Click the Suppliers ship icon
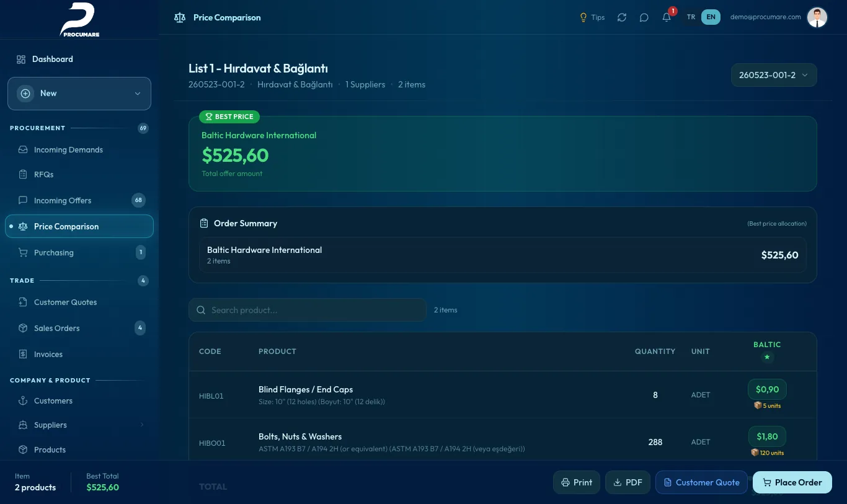Screen dimensions: 847x504 (23, 425)
